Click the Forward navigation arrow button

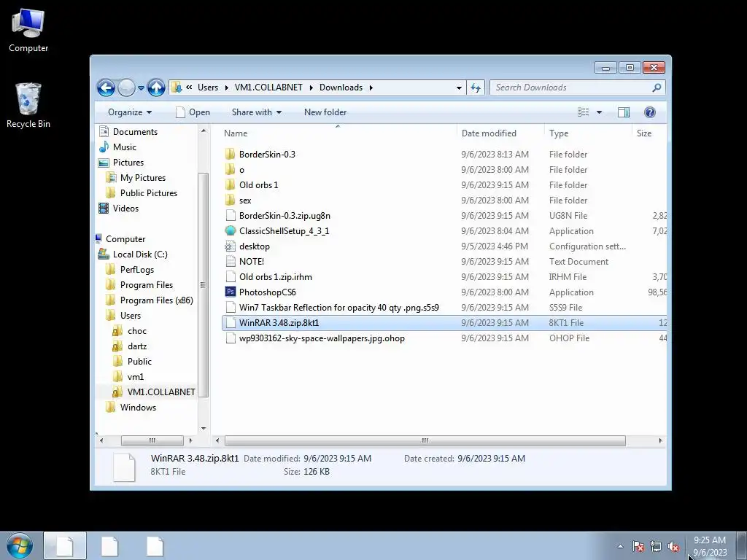pos(126,87)
